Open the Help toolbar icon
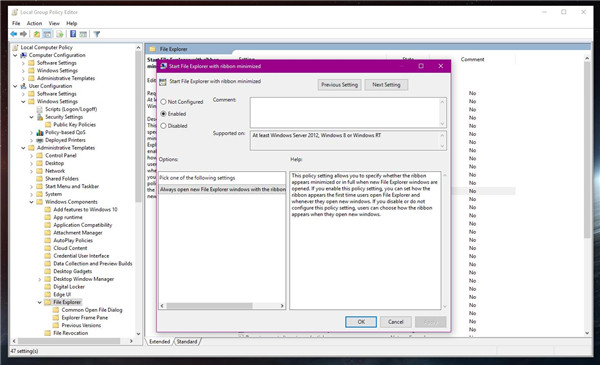This screenshot has height=365, width=600. [x=73, y=34]
